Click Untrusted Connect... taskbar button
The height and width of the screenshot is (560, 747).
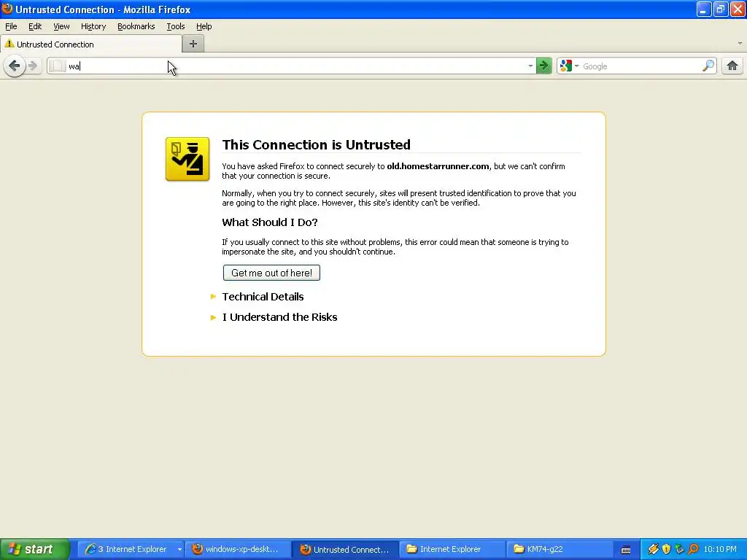344,549
